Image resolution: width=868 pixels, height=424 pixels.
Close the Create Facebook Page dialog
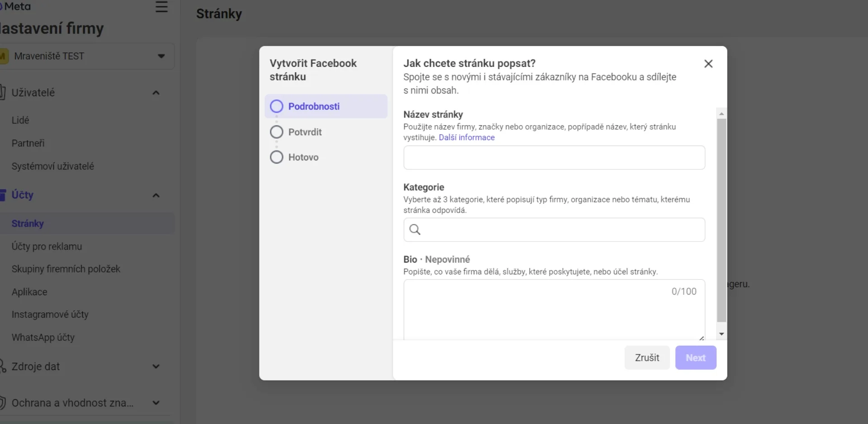pos(708,64)
